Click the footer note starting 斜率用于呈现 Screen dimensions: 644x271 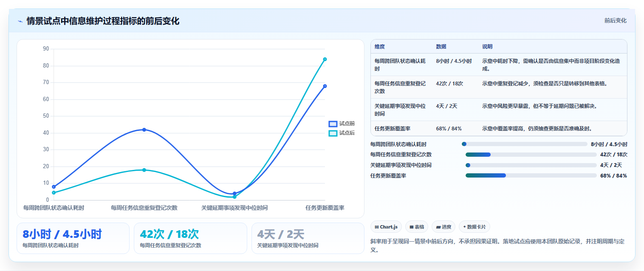498,246
